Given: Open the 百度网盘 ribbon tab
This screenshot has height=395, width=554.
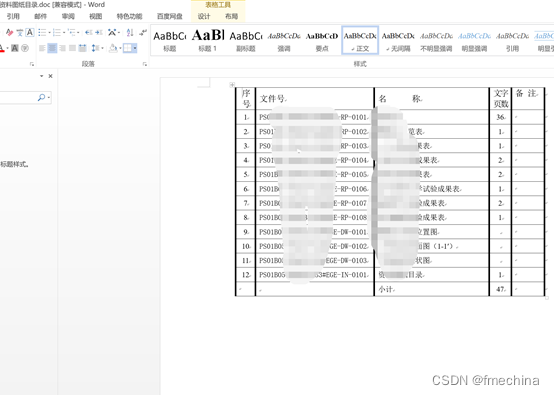Looking at the screenshot, I should (x=170, y=16).
